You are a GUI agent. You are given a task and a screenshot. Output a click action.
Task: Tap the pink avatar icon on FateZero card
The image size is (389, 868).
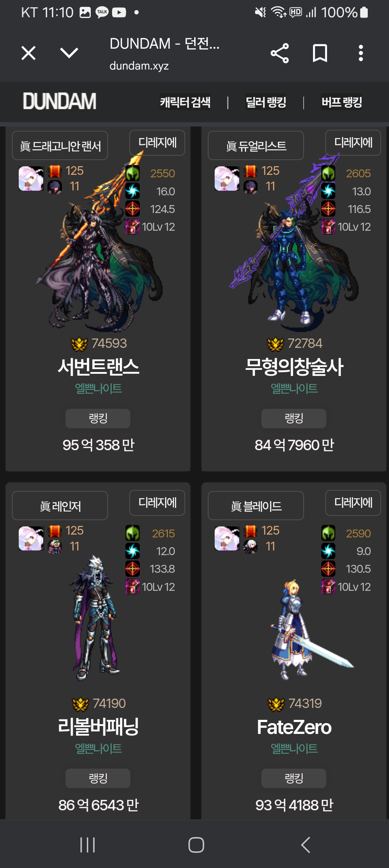point(227,538)
